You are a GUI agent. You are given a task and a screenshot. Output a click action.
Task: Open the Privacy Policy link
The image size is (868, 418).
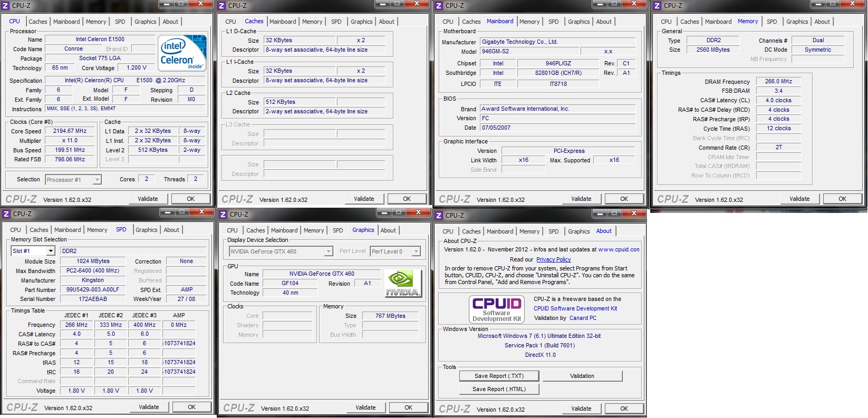pyautogui.click(x=554, y=259)
